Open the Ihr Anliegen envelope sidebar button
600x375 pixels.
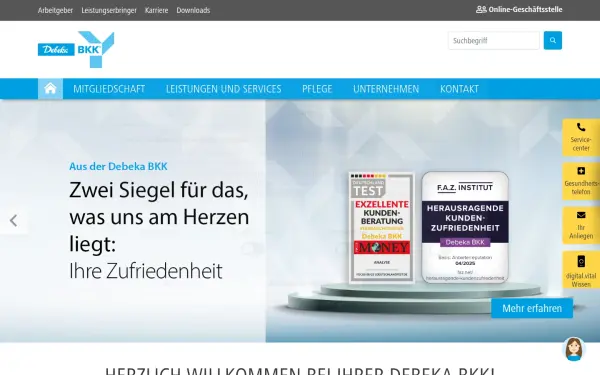point(581,225)
